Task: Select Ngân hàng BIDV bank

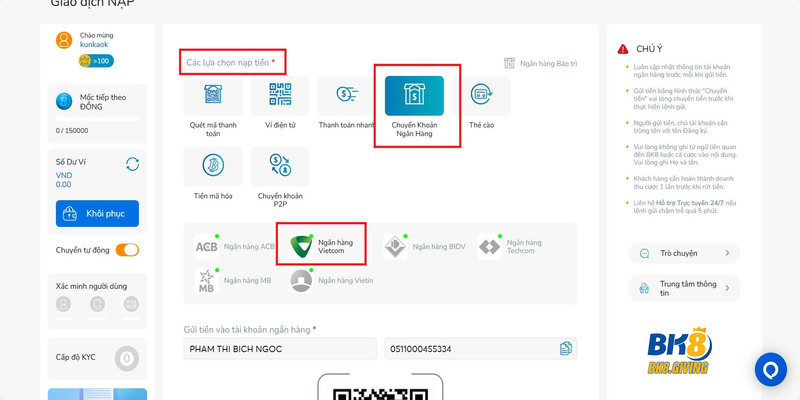Action: (424, 247)
